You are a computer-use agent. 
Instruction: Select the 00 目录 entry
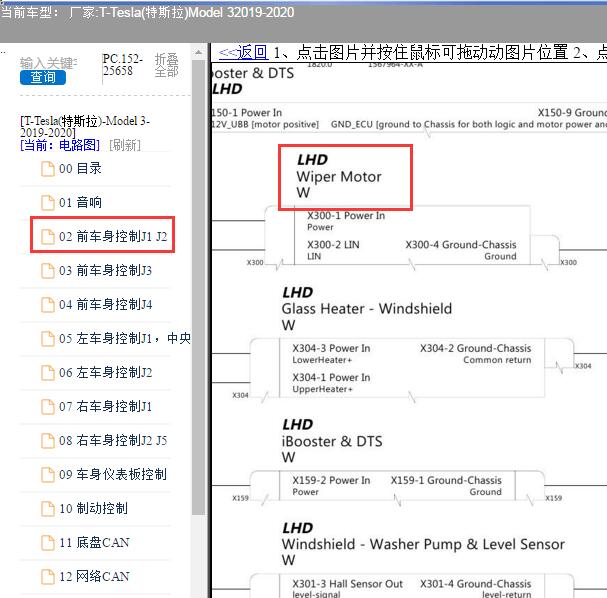pos(80,169)
